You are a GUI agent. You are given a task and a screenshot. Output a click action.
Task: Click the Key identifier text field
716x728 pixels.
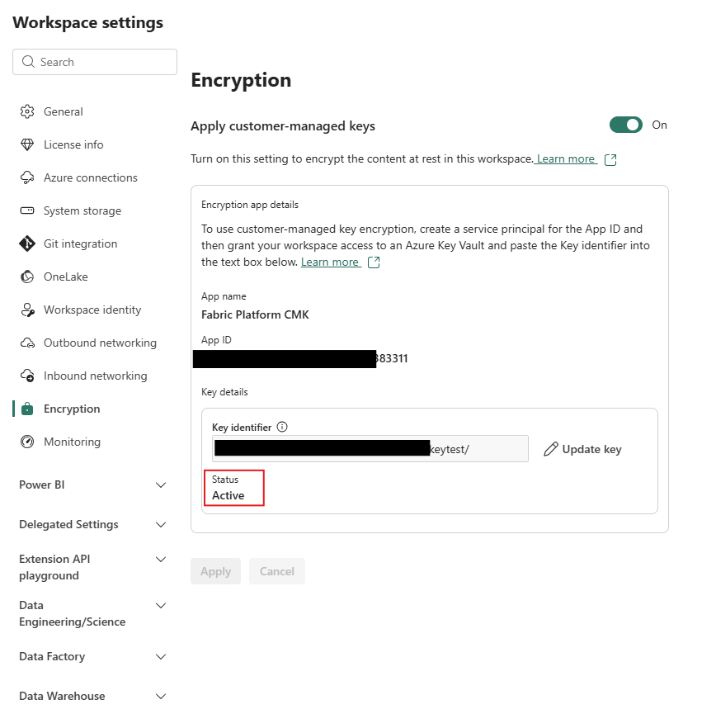pos(370,448)
